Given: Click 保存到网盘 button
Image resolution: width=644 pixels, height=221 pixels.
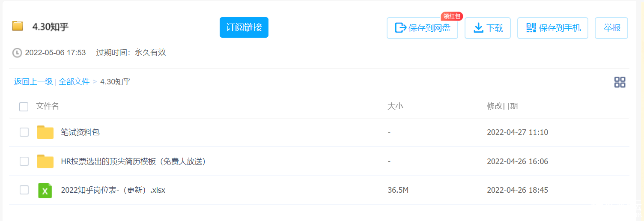Looking at the screenshot, I should pos(422,28).
